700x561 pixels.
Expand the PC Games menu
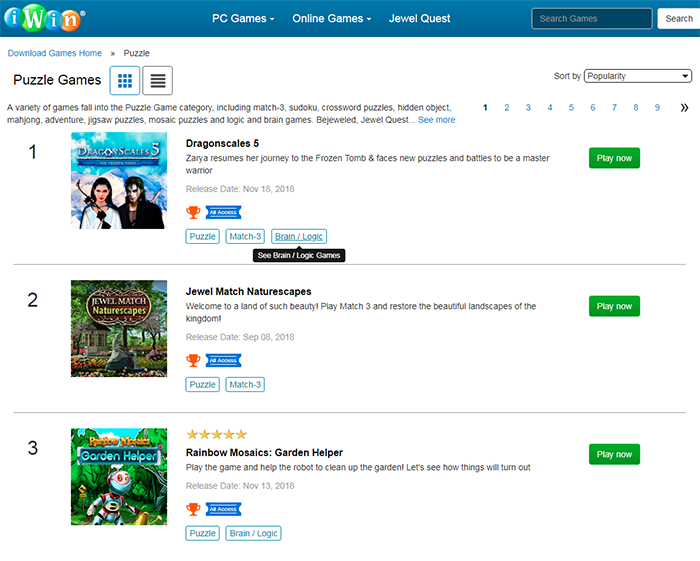click(243, 18)
